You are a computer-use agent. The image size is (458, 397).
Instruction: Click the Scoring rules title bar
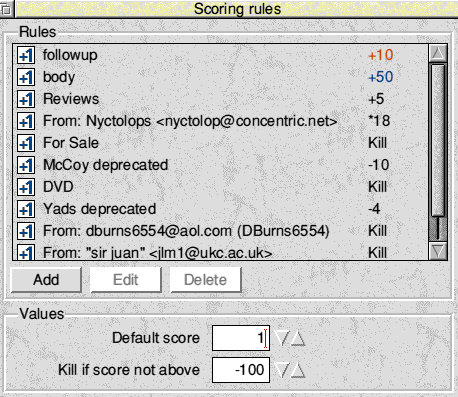(x=237, y=9)
